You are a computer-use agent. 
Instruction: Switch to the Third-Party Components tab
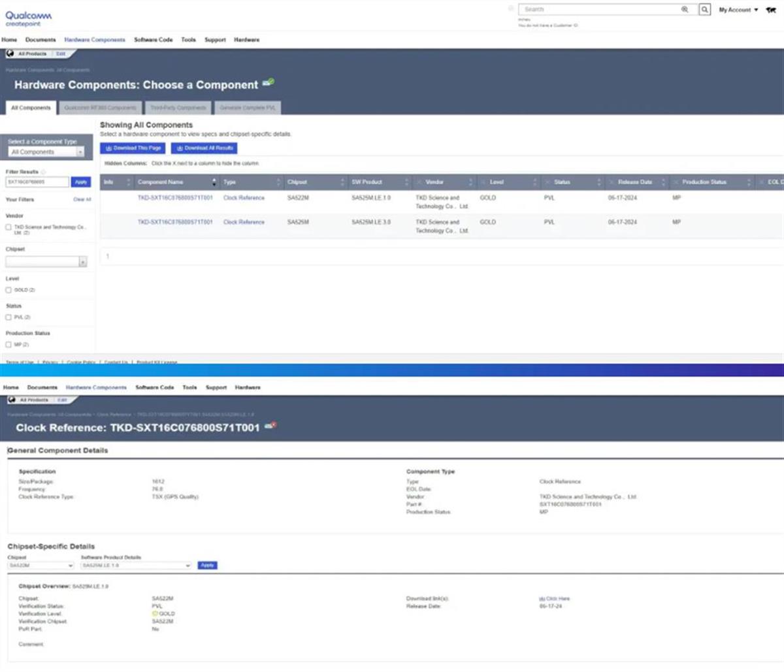coord(178,108)
